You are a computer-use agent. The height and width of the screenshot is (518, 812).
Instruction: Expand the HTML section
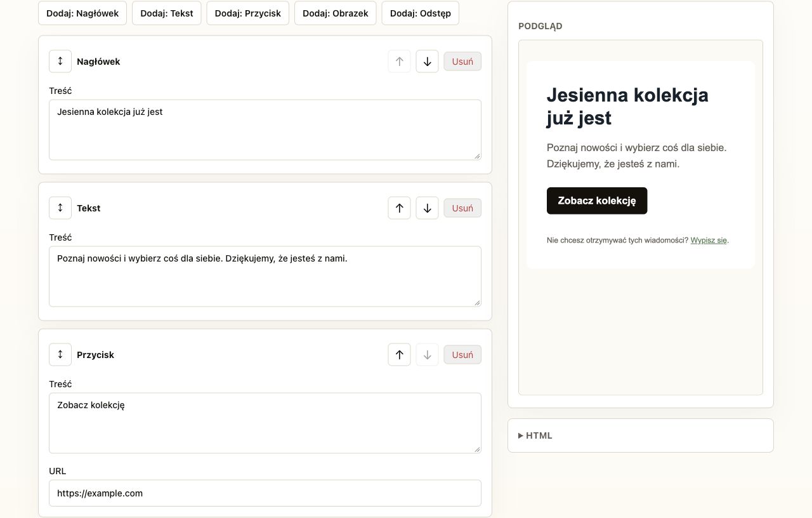[x=536, y=435]
